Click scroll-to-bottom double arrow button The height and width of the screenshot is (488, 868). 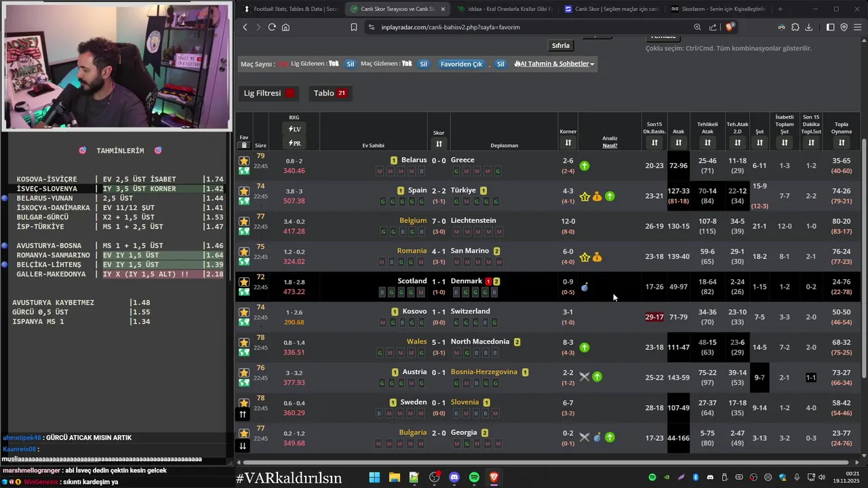243,445
